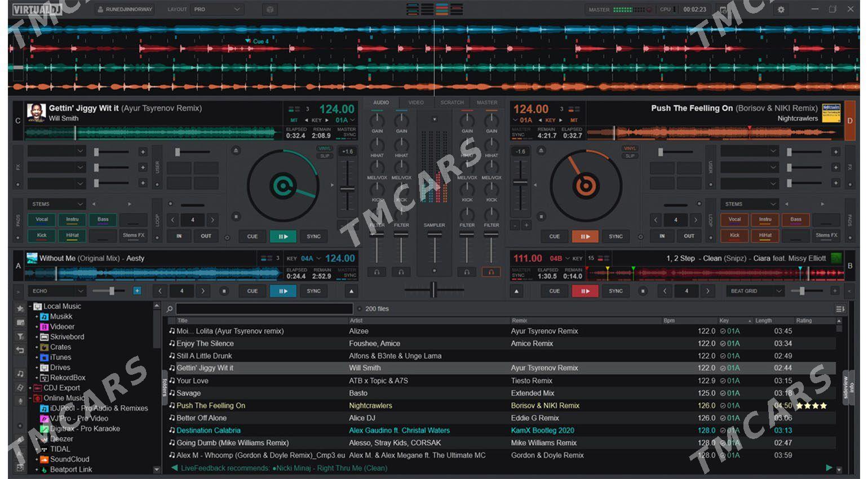Click the search magnifier icon
868x479 pixels.
169,309
